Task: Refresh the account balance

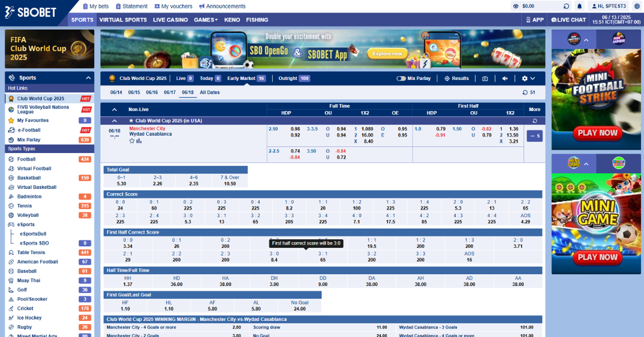Action: pos(566,6)
